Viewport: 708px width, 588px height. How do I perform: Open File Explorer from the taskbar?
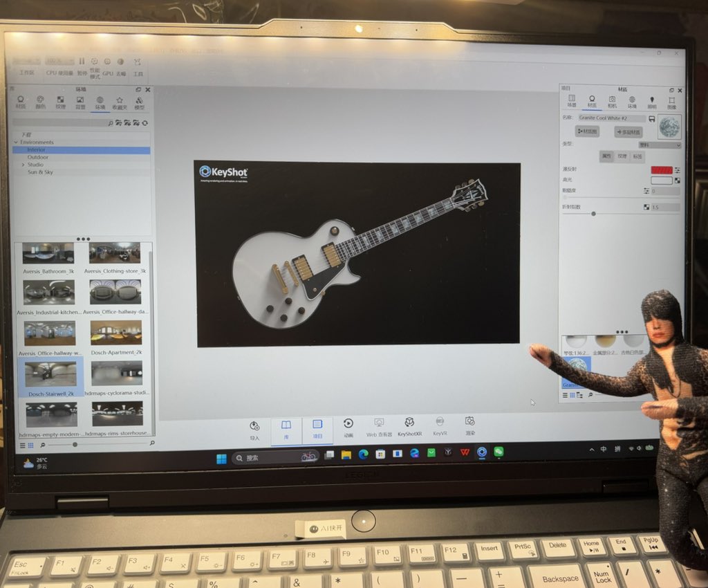(346, 454)
